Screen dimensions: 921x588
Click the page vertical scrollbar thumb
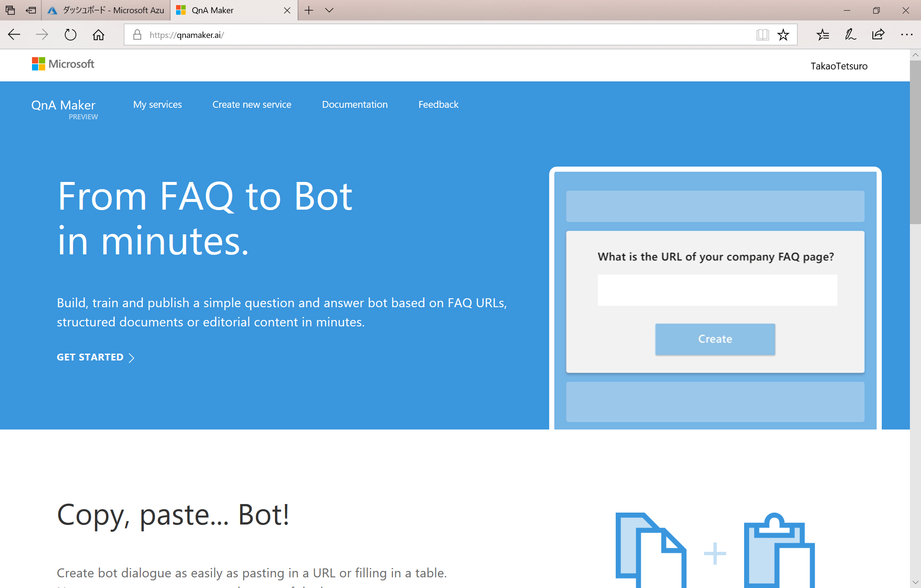coord(915,142)
